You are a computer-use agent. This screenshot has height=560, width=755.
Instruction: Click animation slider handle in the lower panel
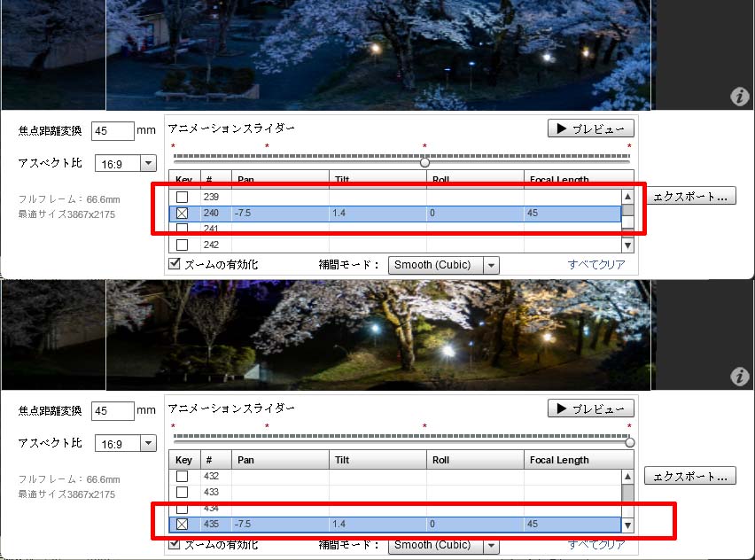coord(630,442)
